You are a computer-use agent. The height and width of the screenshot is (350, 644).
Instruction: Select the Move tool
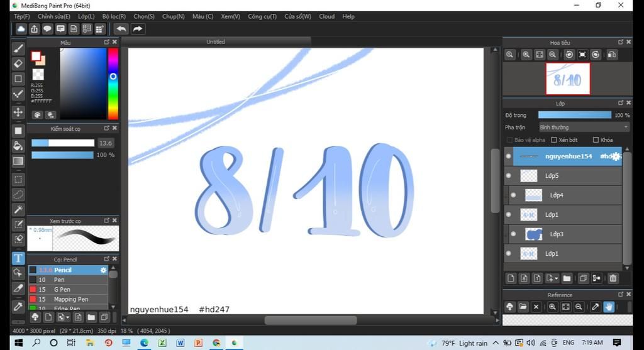click(18, 112)
